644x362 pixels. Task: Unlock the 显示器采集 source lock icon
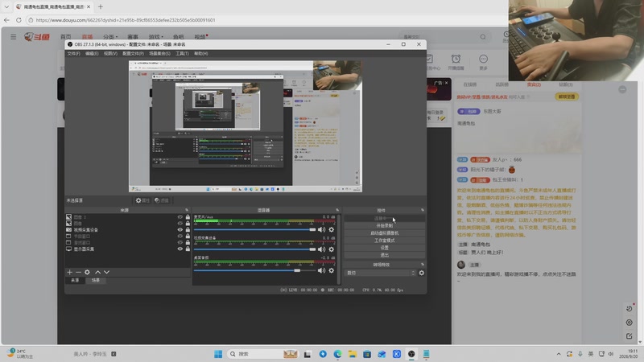[x=188, y=249]
